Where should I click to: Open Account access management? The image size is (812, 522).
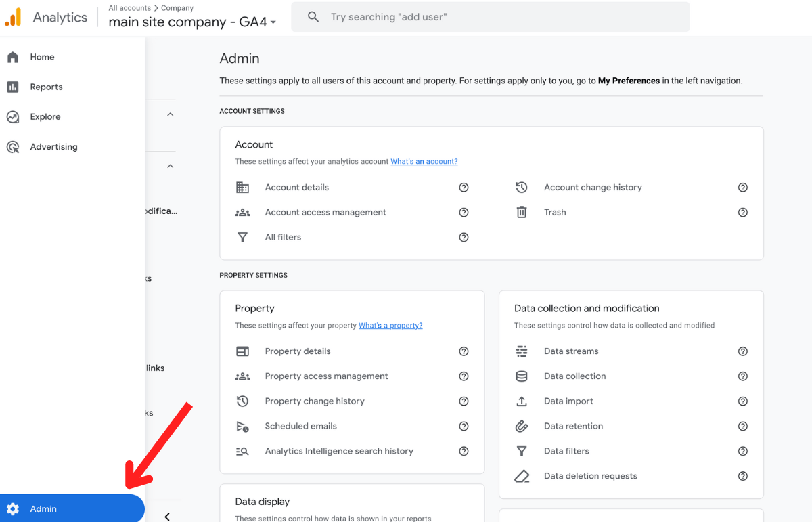click(325, 212)
